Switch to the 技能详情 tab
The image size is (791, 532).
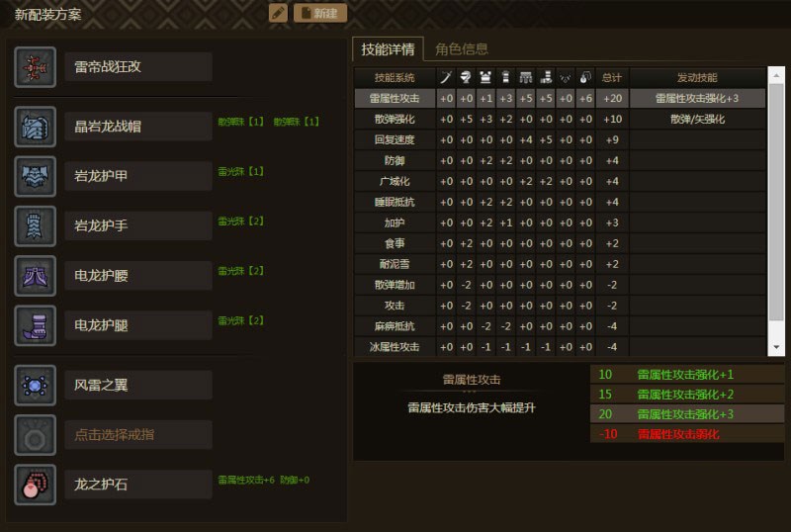pyautogui.click(x=388, y=49)
